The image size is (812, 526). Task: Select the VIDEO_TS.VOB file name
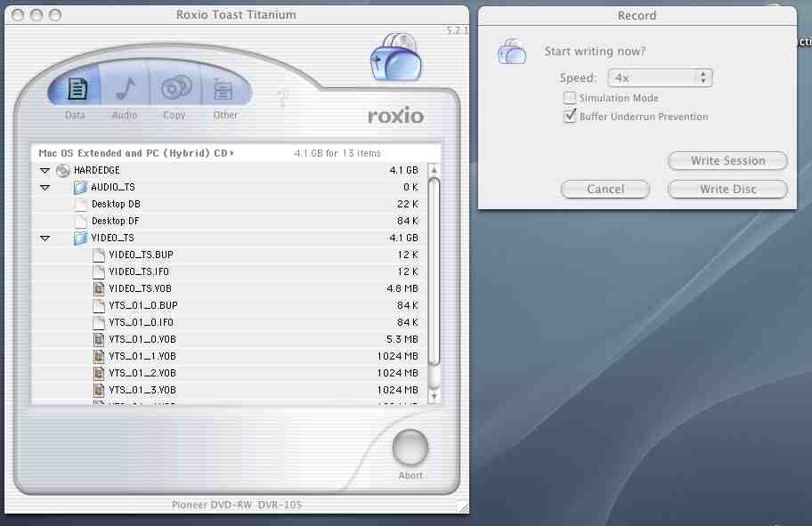(x=140, y=289)
